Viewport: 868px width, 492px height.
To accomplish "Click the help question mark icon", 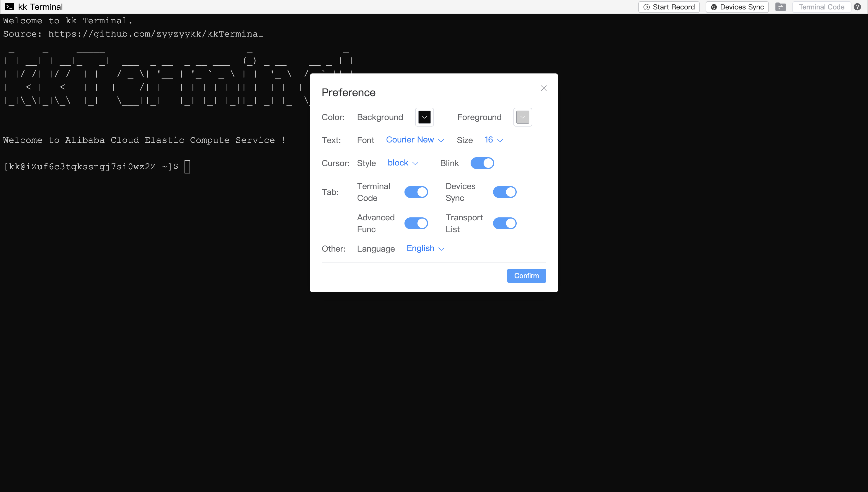I will tap(857, 7).
